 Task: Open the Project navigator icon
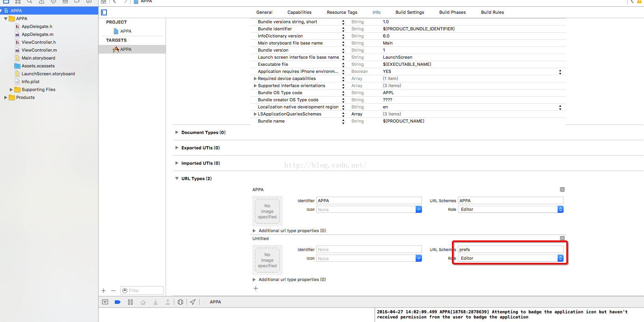click(6, 2)
